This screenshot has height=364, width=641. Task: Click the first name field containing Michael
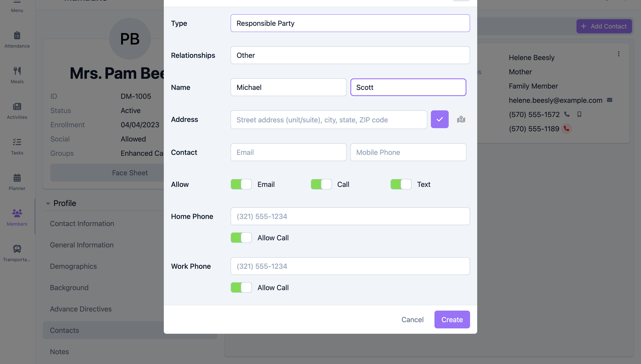[x=288, y=87]
